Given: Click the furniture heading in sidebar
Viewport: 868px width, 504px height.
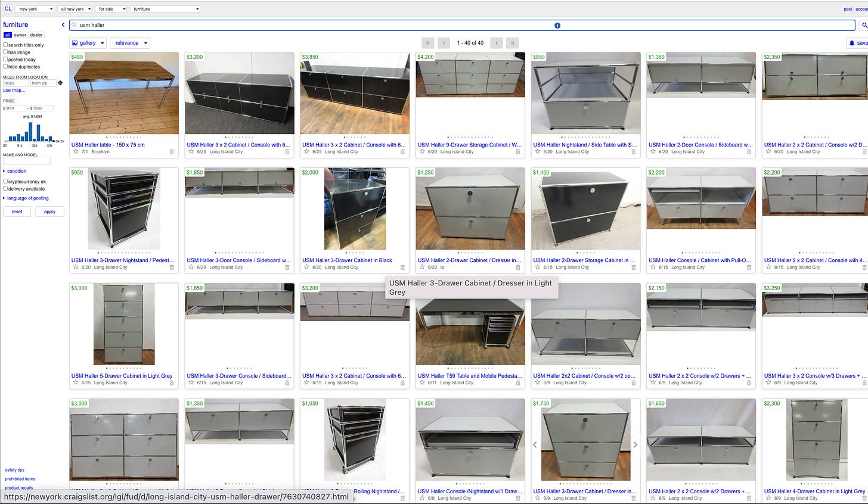Looking at the screenshot, I should coord(15,24).
